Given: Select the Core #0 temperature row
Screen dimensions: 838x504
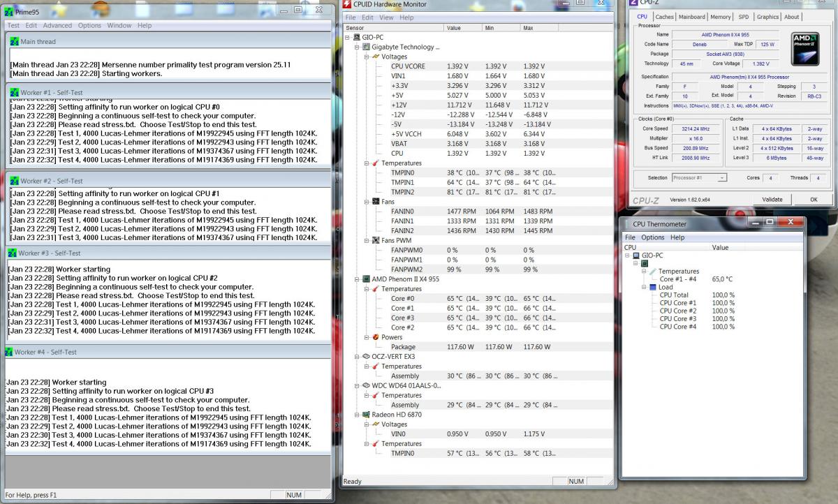Looking at the screenshot, I should (478, 298).
